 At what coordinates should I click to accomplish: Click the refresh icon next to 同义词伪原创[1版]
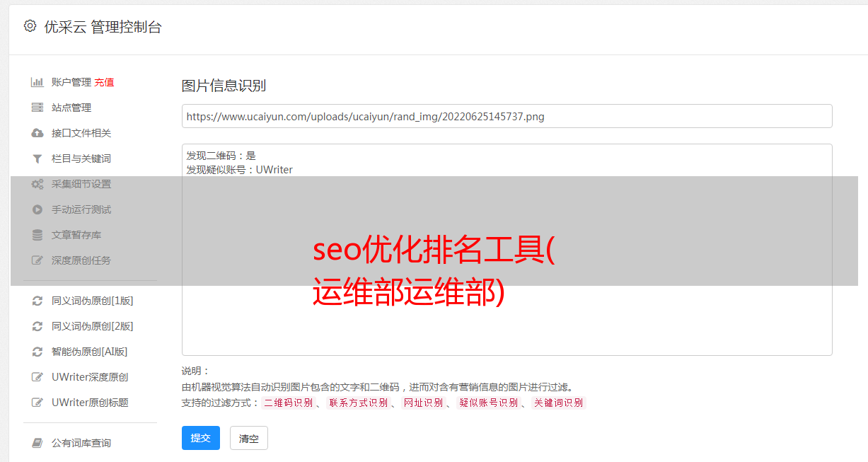37,301
